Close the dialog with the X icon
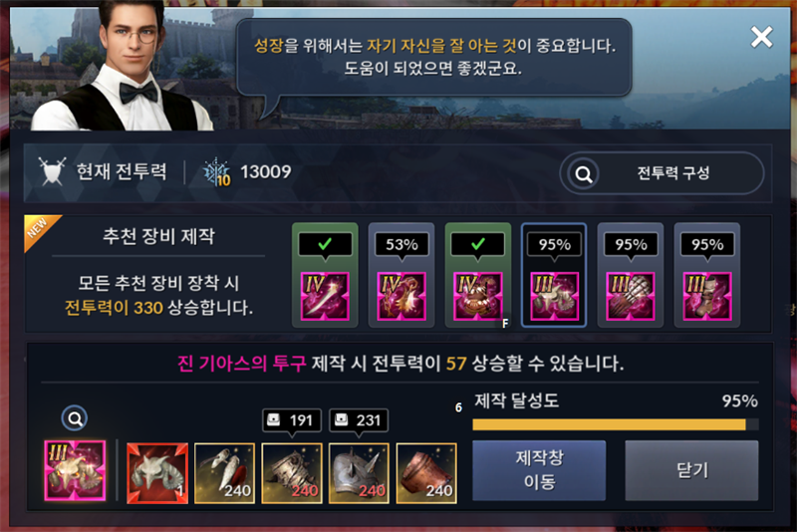The height and width of the screenshot is (532, 797). [761, 37]
